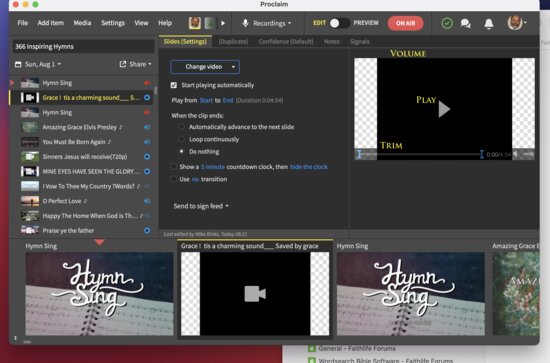Click the audio icon on O Perfect Love row
This screenshot has width=550, height=363.
pyautogui.click(x=147, y=201)
